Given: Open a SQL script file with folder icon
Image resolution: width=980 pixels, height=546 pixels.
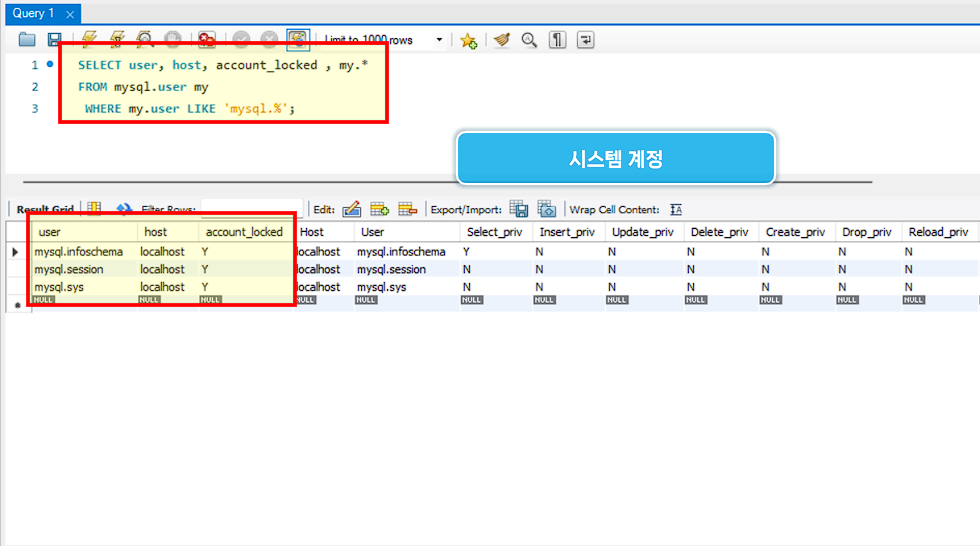Looking at the screenshot, I should 27,39.
